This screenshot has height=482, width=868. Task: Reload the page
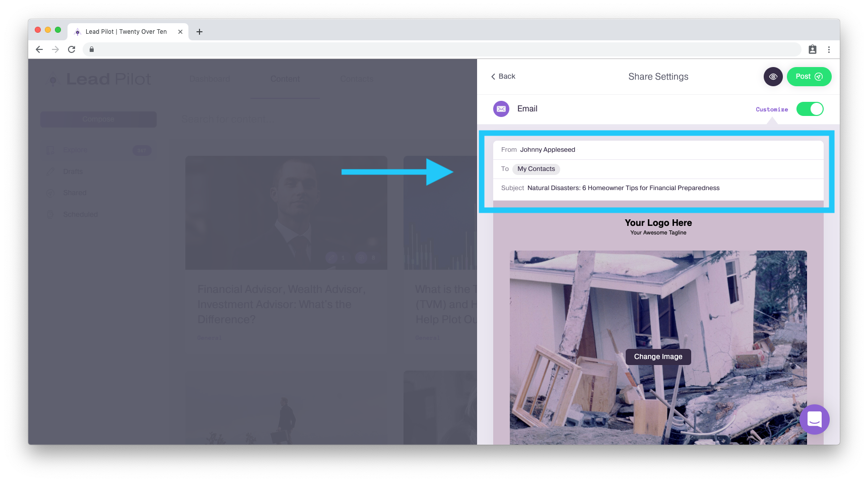72,49
